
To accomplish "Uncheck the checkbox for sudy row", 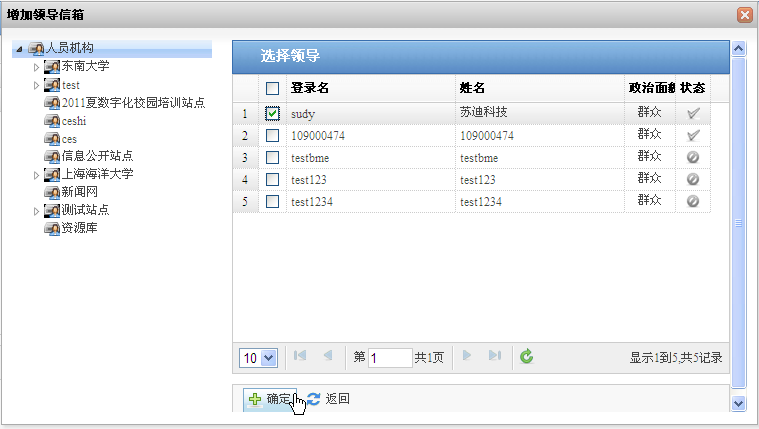I will click(x=272, y=113).
